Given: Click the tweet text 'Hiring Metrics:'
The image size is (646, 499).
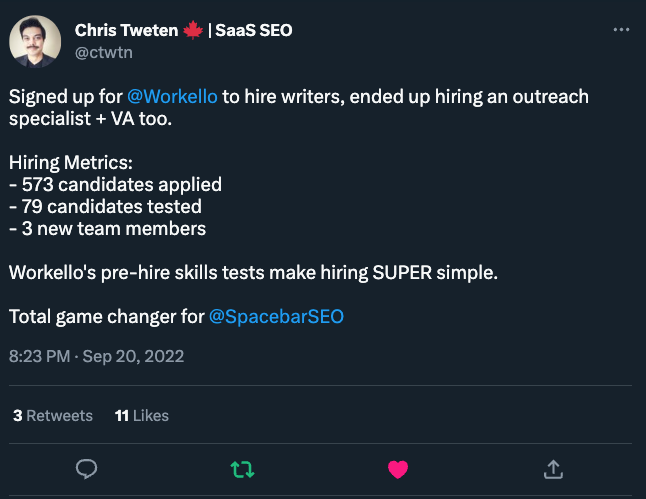Looking at the screenshot, I should 71,163.
